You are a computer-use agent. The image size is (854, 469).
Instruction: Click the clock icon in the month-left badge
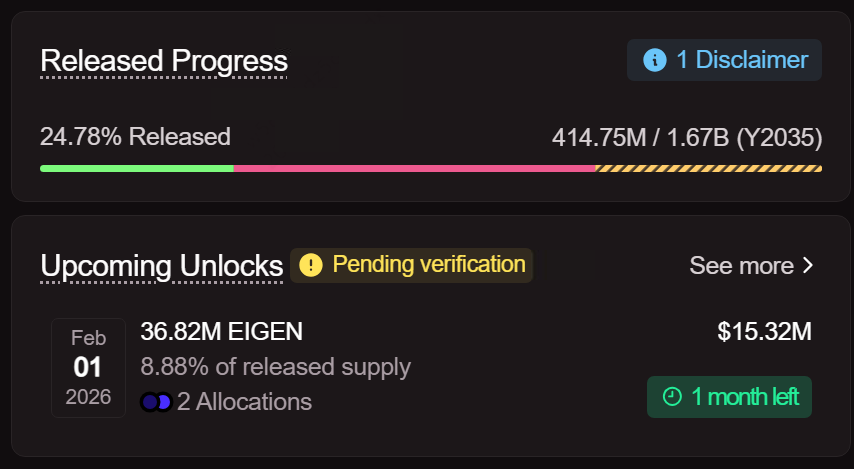coord(673,397)
